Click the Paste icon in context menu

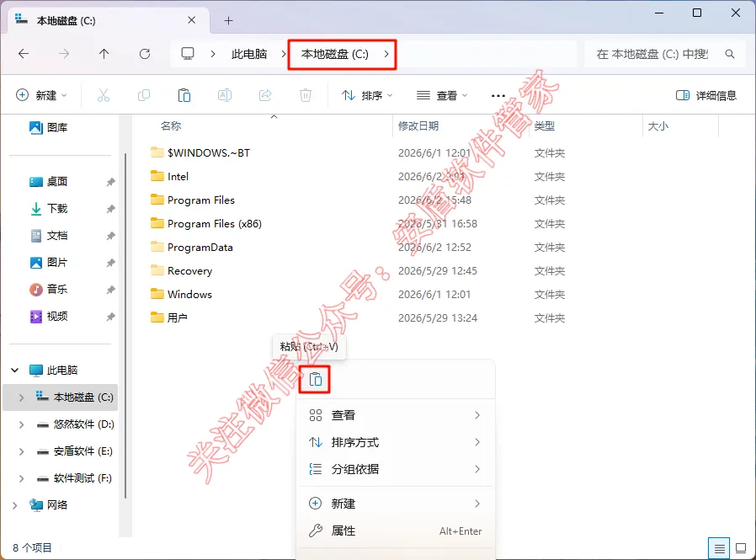[316, 380]
